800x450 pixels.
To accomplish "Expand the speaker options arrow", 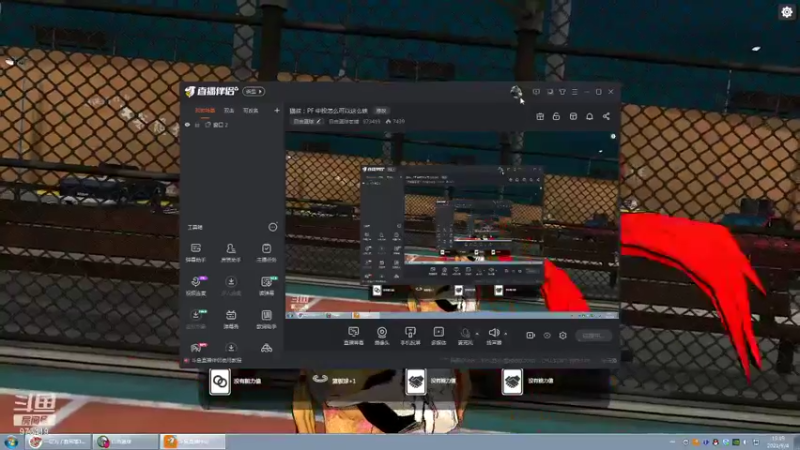I will pos(506,334).
